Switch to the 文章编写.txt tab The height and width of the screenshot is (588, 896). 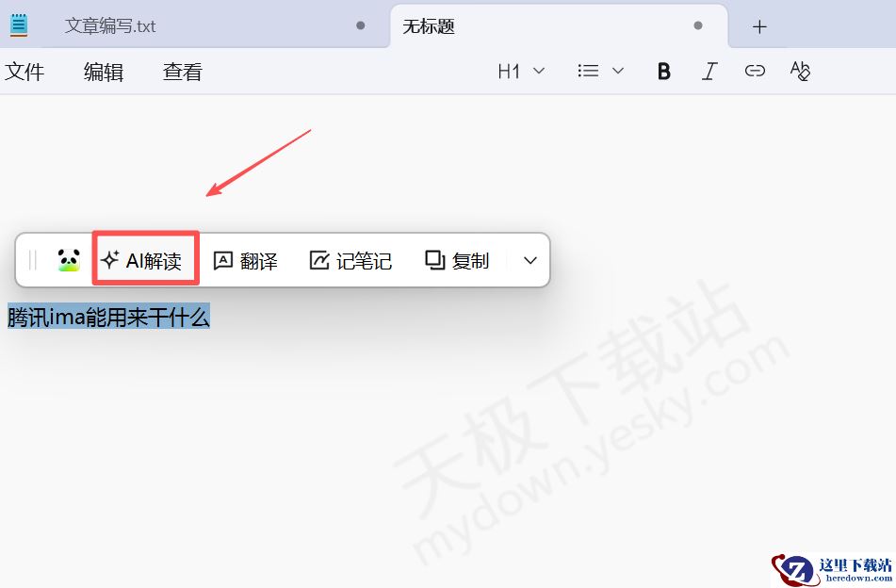click(x=108, y=25)
